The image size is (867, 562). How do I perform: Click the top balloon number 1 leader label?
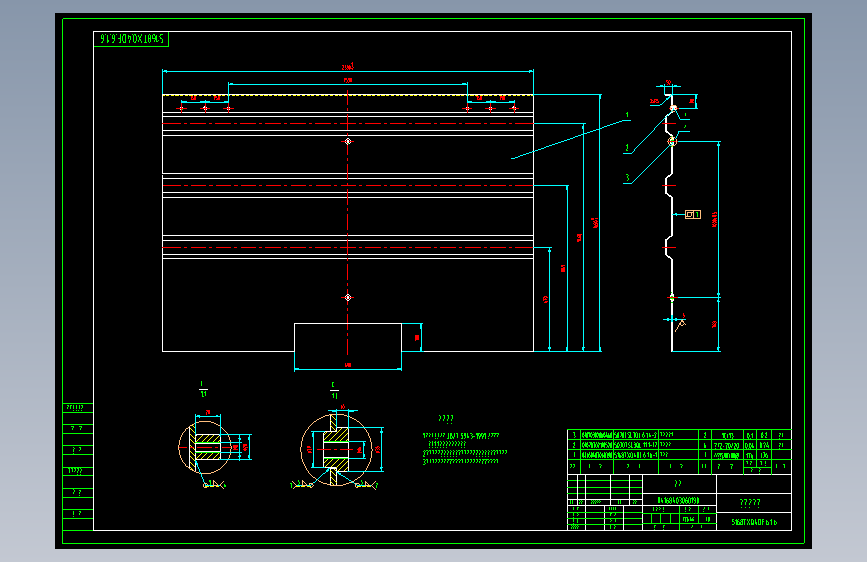(x=627, y=116)
